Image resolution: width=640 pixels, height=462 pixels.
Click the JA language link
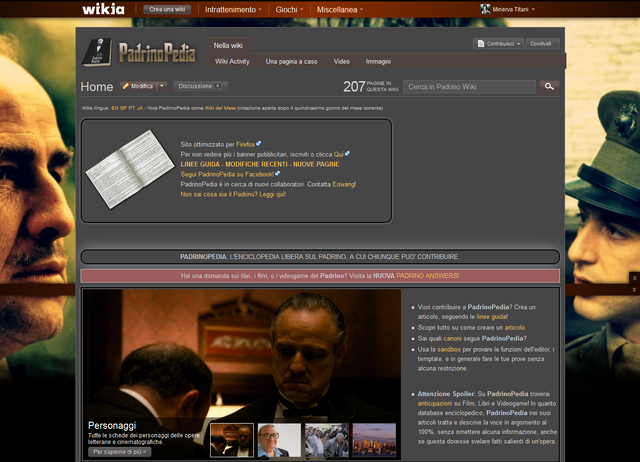pos(140,108)
